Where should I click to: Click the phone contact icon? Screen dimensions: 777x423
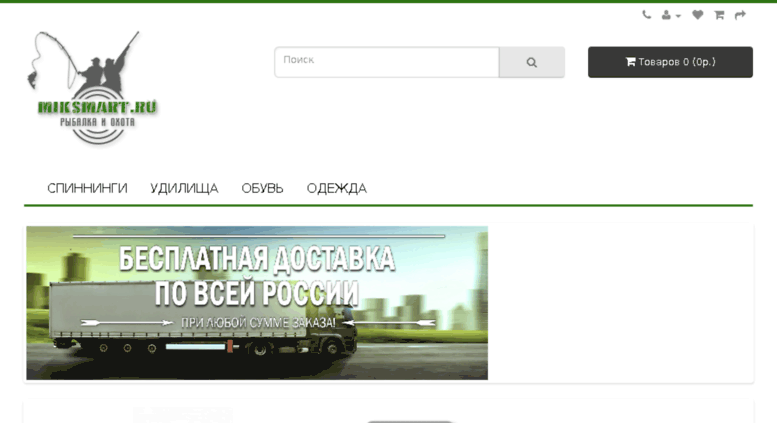tap(647, 15)
